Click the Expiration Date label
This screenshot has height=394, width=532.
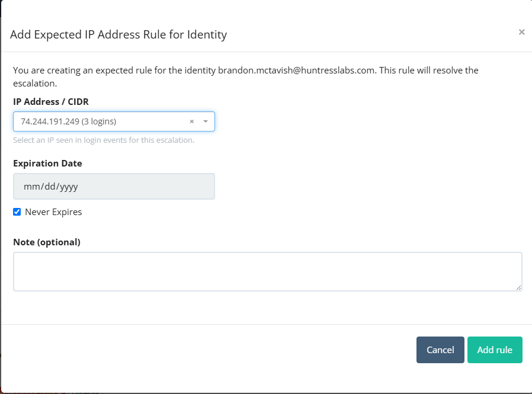point(47,164)
